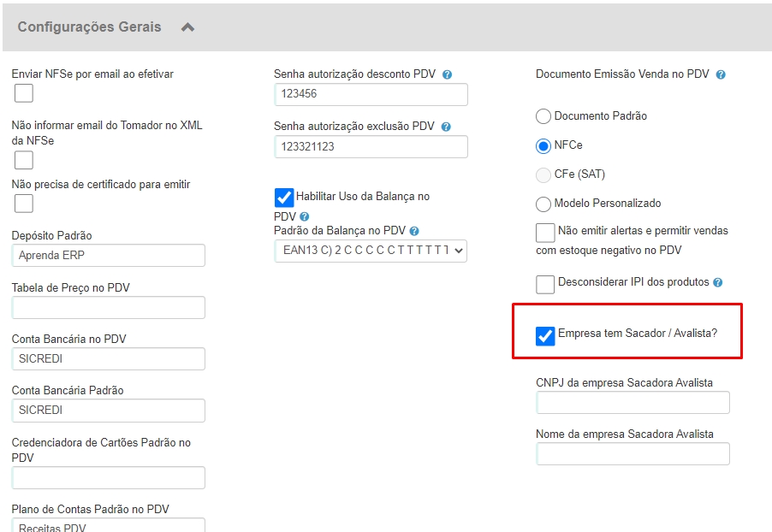The height and width of the screenshot is (532, 772).
Task: Tick Não precisa de certificado para emitir
Action: tap(24, 204)
